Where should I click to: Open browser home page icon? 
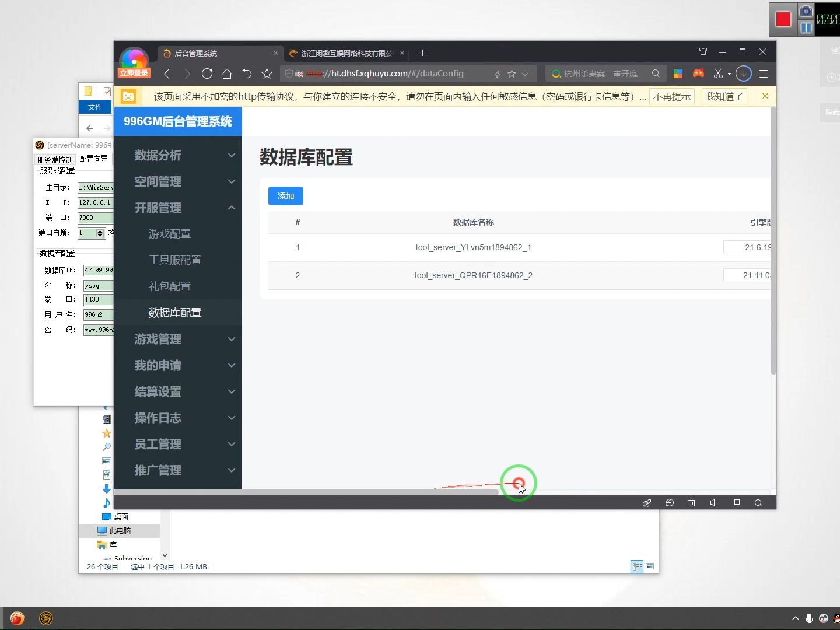click(227, 73)
